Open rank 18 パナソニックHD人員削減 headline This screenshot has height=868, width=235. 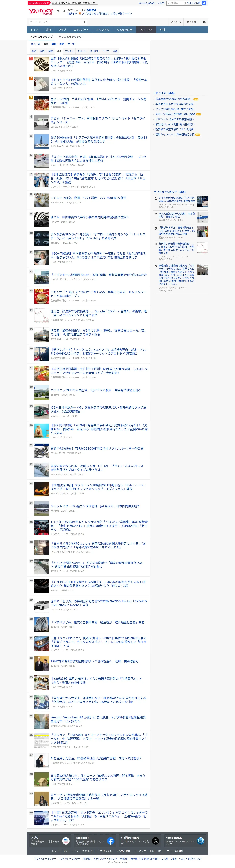[96, 390]
